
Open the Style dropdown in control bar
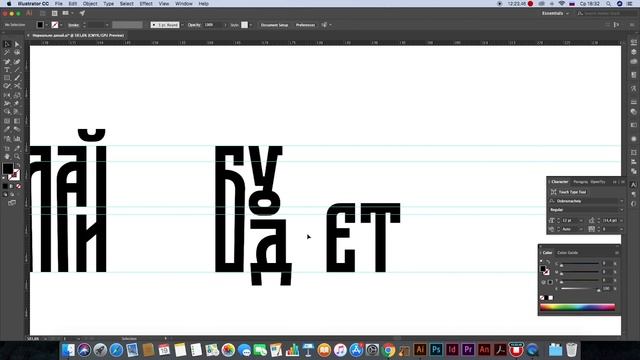click(x=250, y=25)
